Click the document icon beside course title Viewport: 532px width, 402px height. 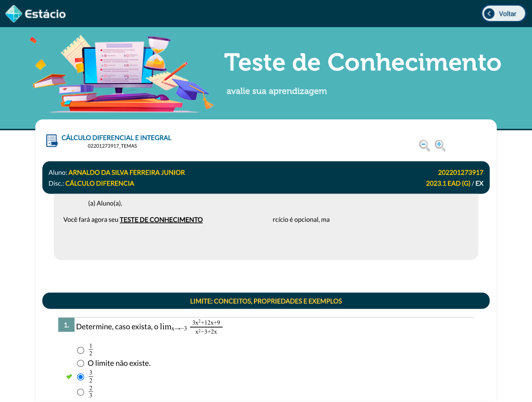click(52, 141)
